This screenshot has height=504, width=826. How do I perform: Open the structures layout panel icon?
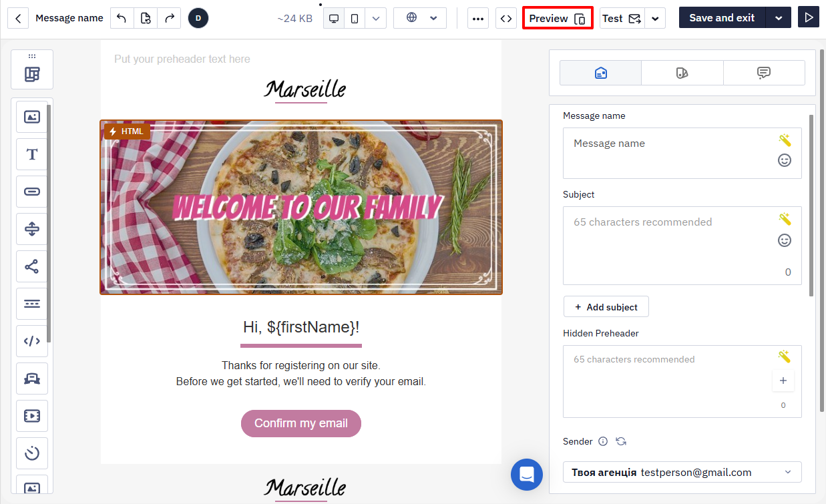pyautogui.click(x=32, y=74)
